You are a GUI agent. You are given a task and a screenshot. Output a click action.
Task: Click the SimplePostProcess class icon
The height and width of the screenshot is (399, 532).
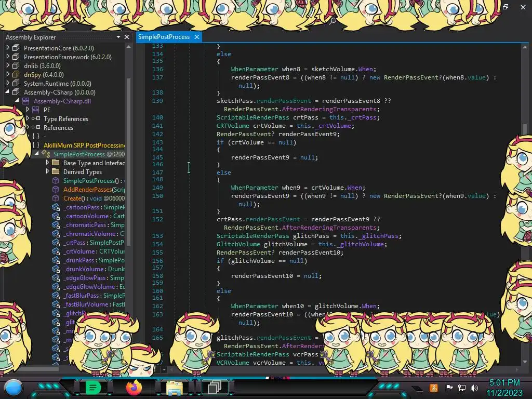(46, 154)
